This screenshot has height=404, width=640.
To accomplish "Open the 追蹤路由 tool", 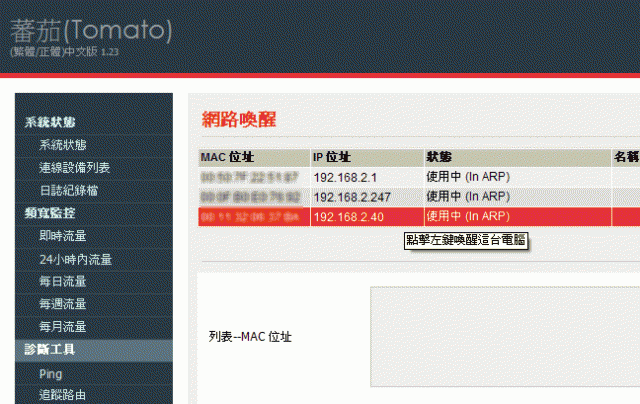I will pyautogui.click(x=62, y=395).
